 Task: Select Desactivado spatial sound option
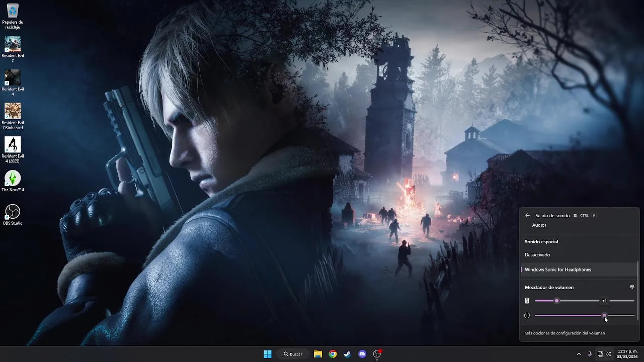pos(579,255)
